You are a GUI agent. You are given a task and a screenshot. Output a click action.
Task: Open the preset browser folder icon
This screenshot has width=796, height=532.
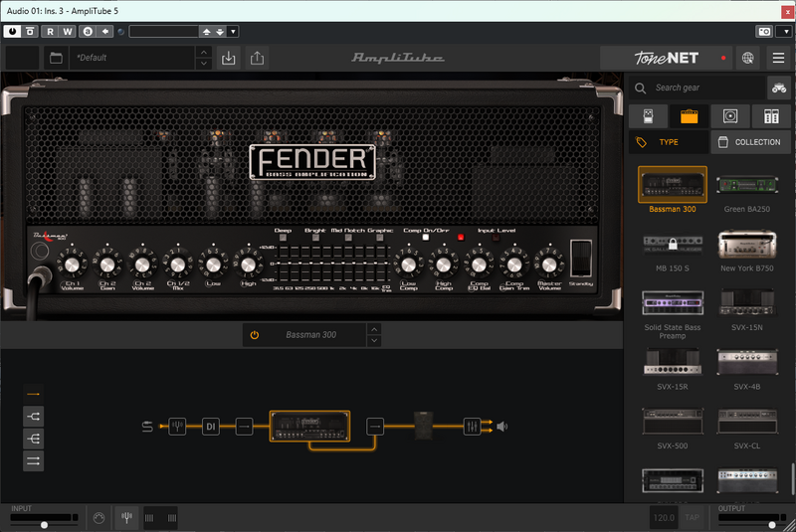coord(56,58)
